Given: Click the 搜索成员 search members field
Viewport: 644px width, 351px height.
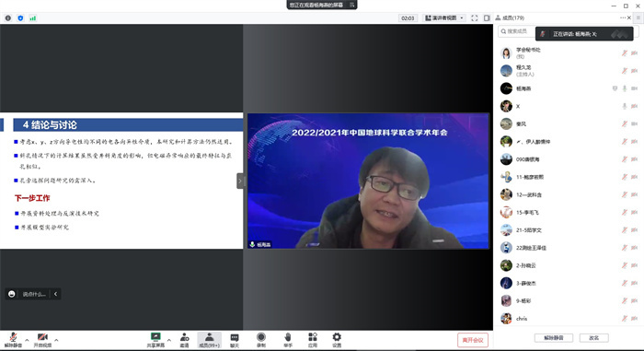Looking at the screenshot, I should (x=517, y=31).
